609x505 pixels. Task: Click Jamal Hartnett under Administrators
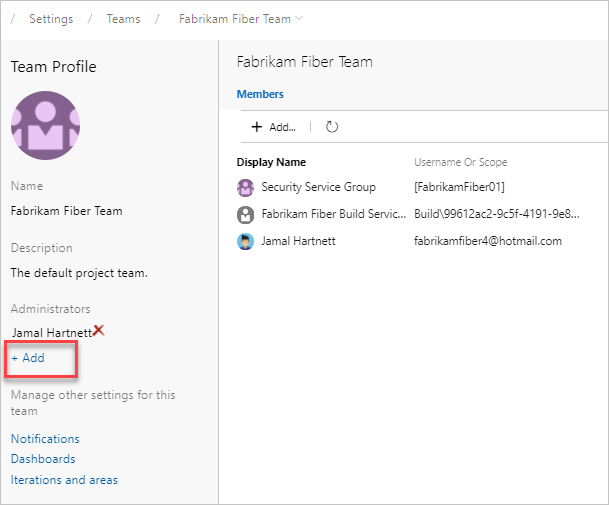click(52, 333)
